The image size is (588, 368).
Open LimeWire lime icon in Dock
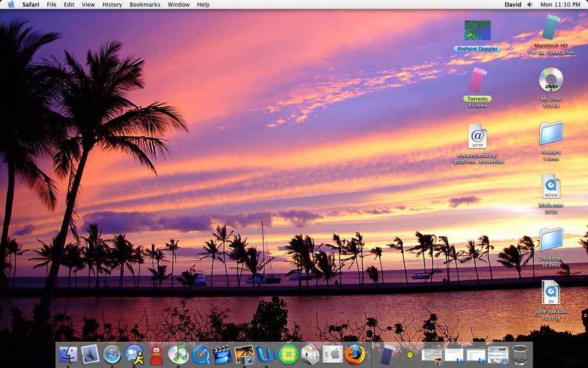click(x=289, y=355)
